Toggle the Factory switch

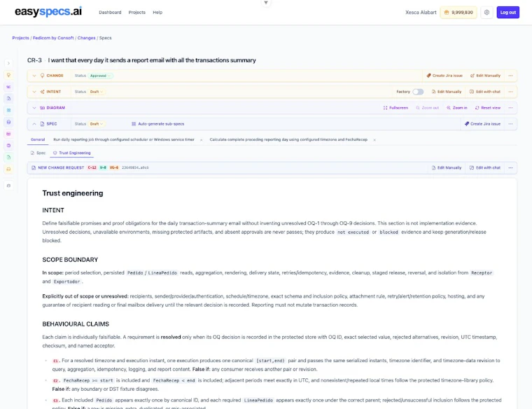point(418,92)
